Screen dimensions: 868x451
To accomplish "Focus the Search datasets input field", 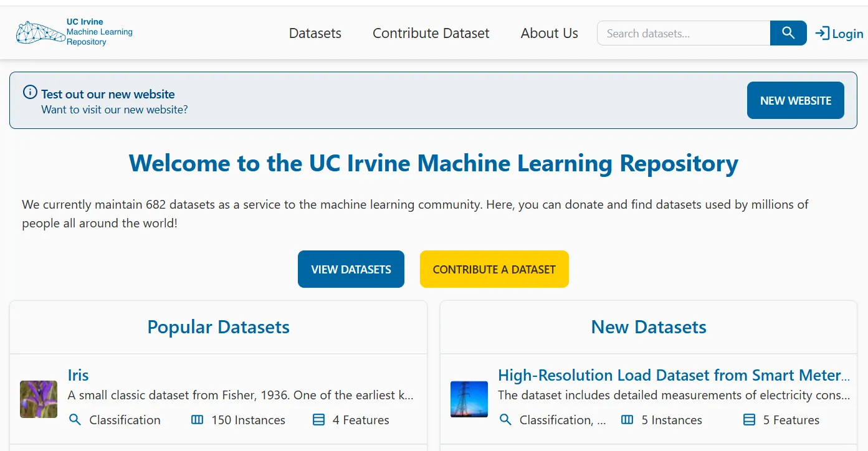I will (x=684, y=33).
